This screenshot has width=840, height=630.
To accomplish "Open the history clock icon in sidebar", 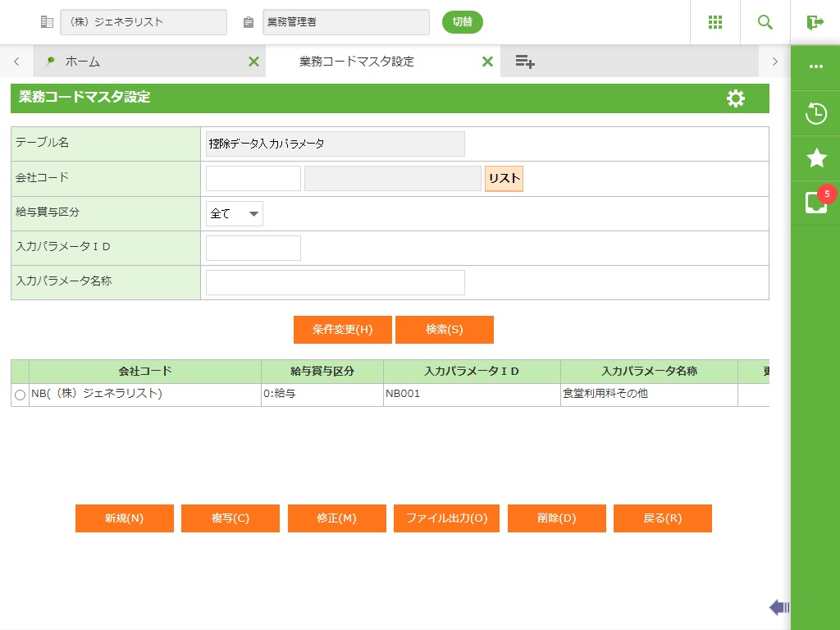I will point(815,113).
